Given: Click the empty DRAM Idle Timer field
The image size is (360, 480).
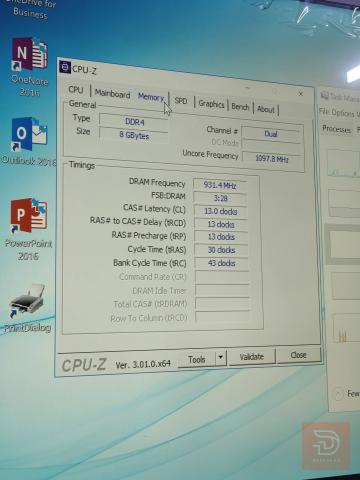Looking at the screenshot, I should [222, 291].
